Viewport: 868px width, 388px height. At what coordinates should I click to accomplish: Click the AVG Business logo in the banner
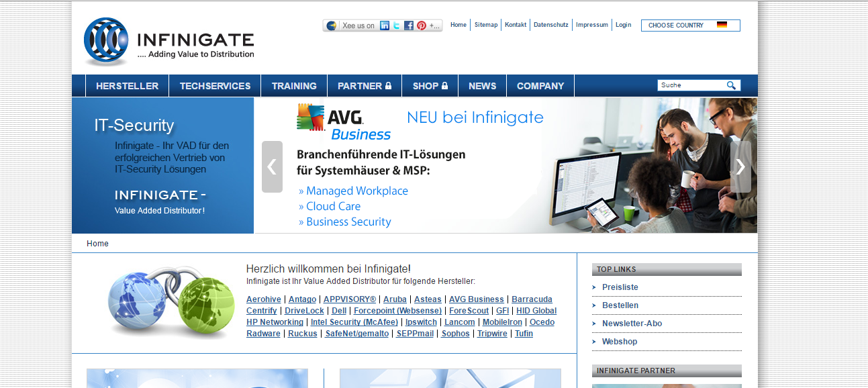(x=344, y=122)
